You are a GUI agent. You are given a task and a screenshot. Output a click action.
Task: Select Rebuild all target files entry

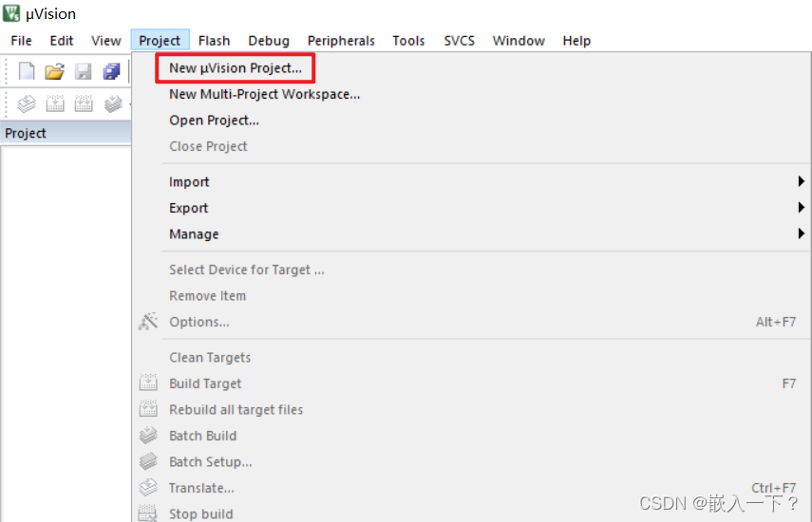472,410
